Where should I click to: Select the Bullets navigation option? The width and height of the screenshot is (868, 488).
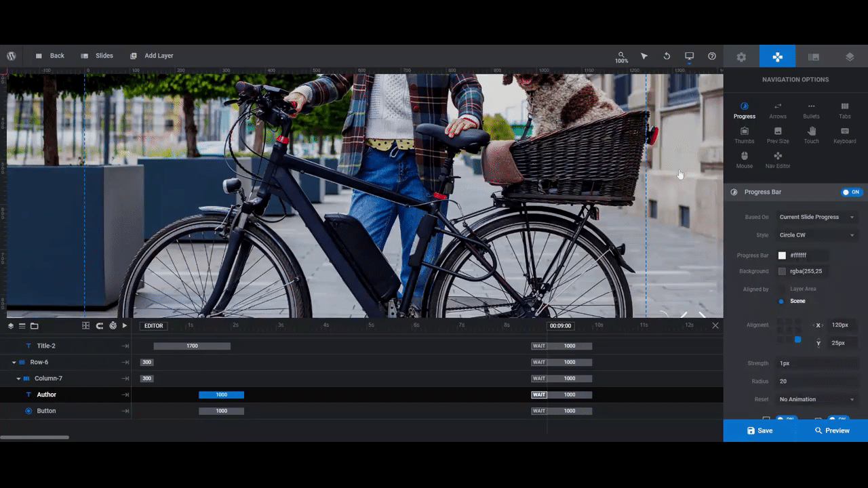pyautogui.click(x=811, y=110)
